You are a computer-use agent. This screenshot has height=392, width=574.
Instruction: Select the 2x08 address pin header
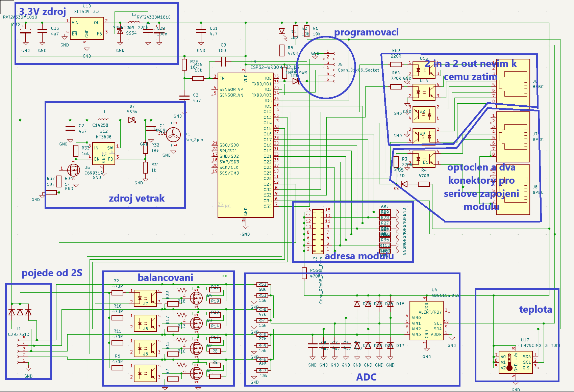pos(318,231)
